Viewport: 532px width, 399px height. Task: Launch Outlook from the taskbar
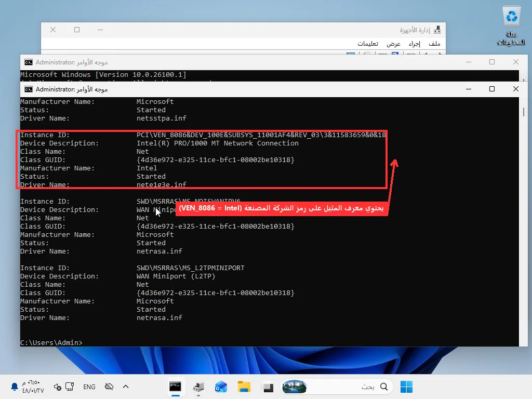tap(221, 387)
